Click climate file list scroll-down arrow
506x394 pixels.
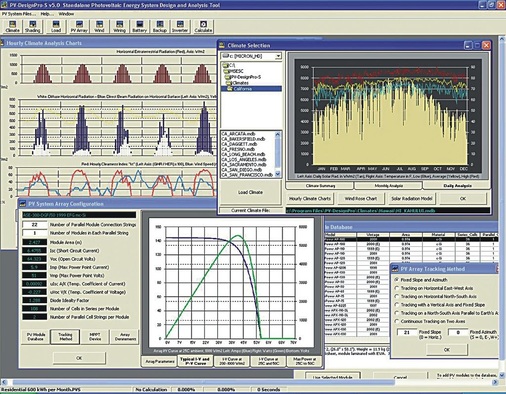click(277, 174)
